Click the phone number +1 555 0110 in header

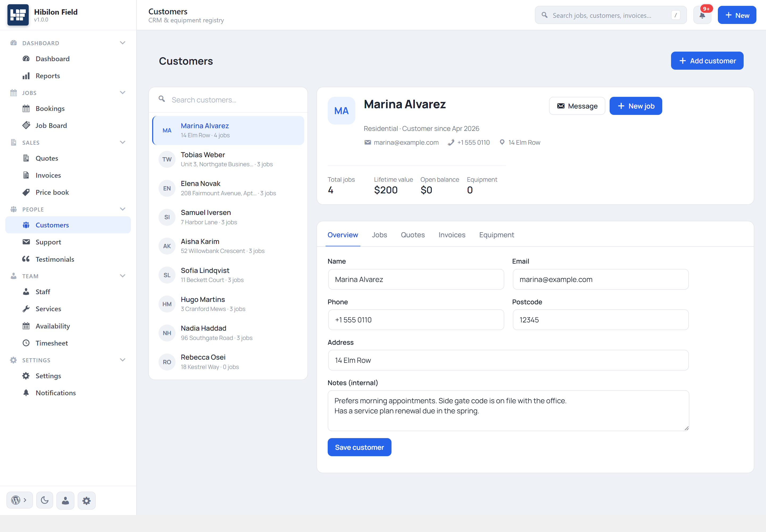[x=469, y=142]
